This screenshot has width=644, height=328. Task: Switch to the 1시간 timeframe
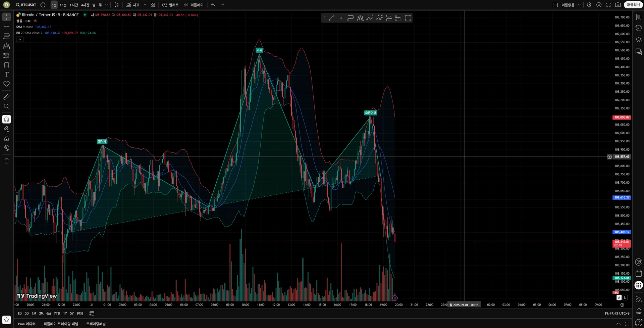(x=74, y=5)
